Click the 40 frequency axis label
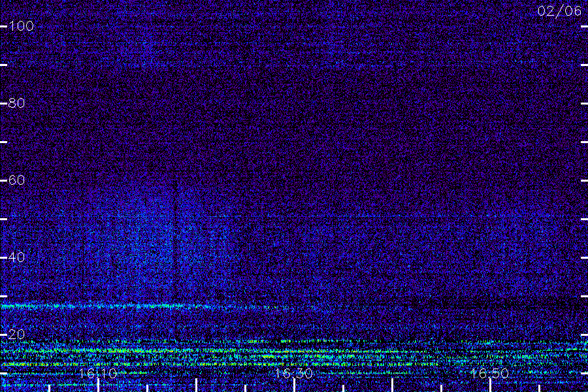 pyautogui.click(x=16, y=257)
